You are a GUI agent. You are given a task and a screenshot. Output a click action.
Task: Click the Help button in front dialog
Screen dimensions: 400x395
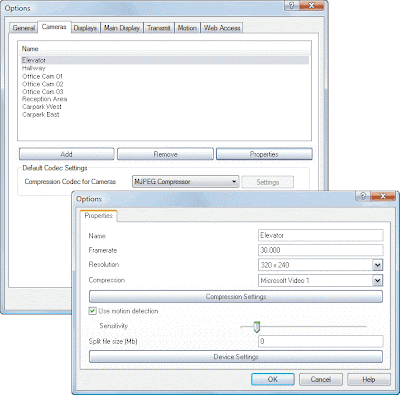tap(369, 379)
